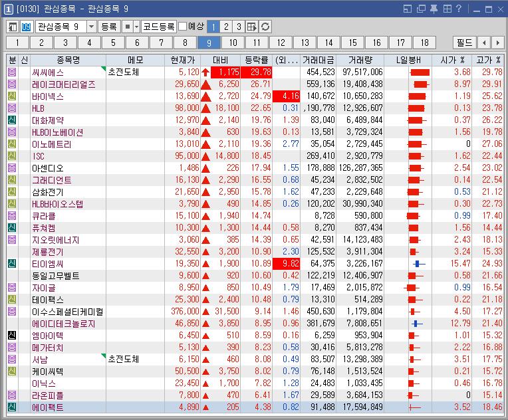Open the 관심종목 9 group dropdown arrow
This screenshot has height=420, width=508.
91,27
